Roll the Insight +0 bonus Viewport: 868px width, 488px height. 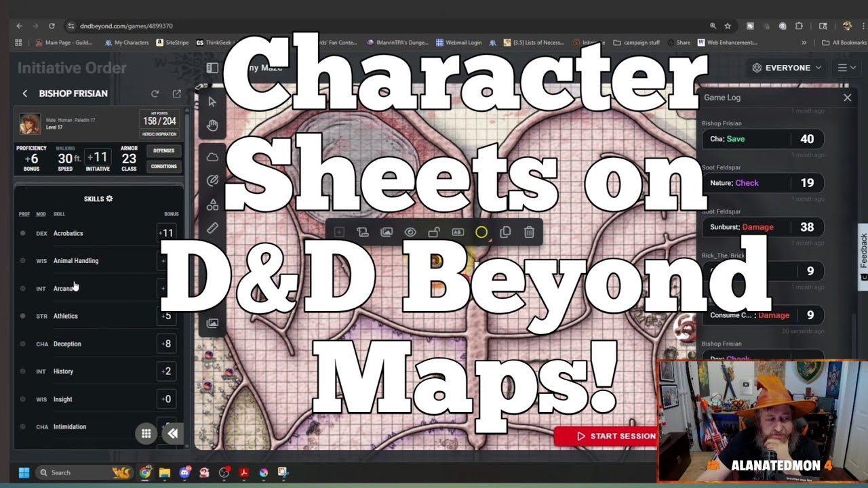point(167,399)
